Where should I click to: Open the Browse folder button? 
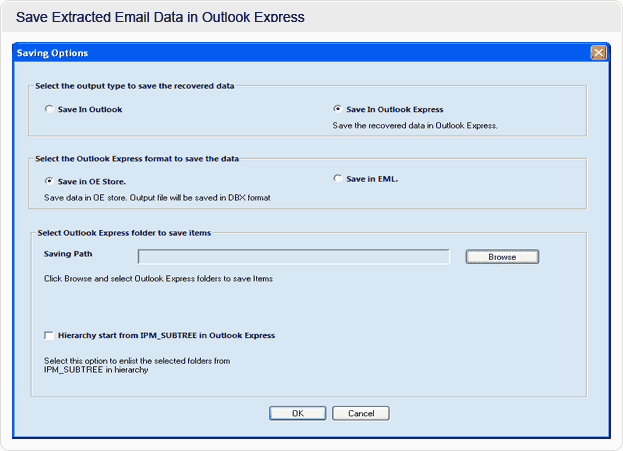click(x=502, y=257)
